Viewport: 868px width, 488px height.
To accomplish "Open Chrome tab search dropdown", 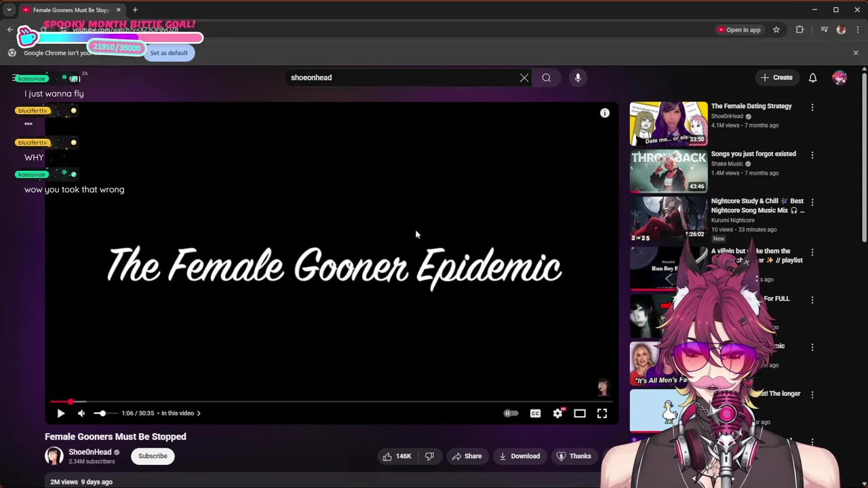I will click(9, 9).
